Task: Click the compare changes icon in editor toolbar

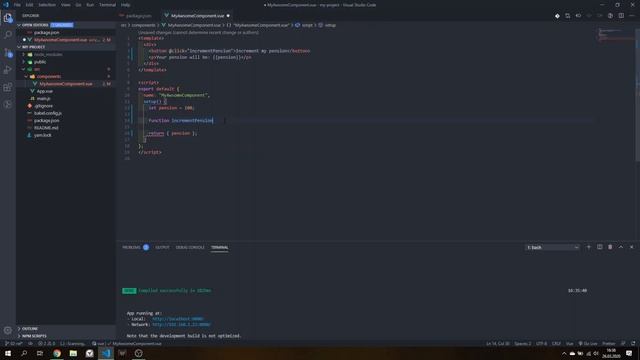Action: pyautogui.click(x=568, y=16)
